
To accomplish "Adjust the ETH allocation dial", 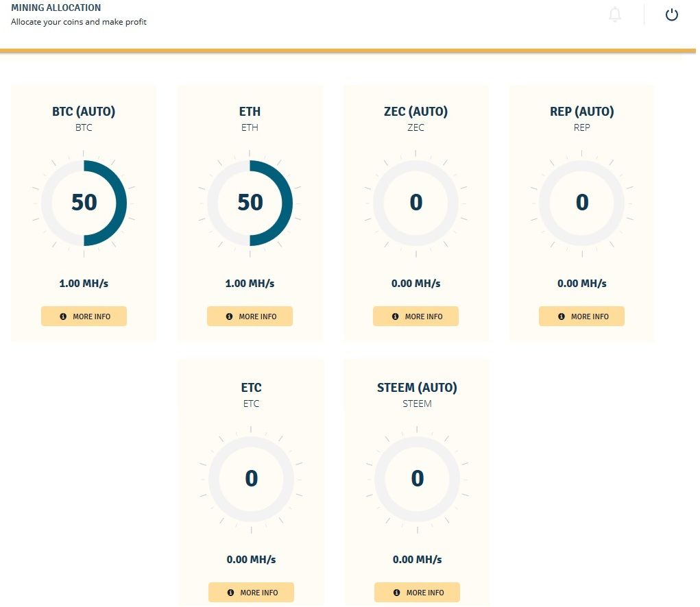I will click(x=250, y=203).
